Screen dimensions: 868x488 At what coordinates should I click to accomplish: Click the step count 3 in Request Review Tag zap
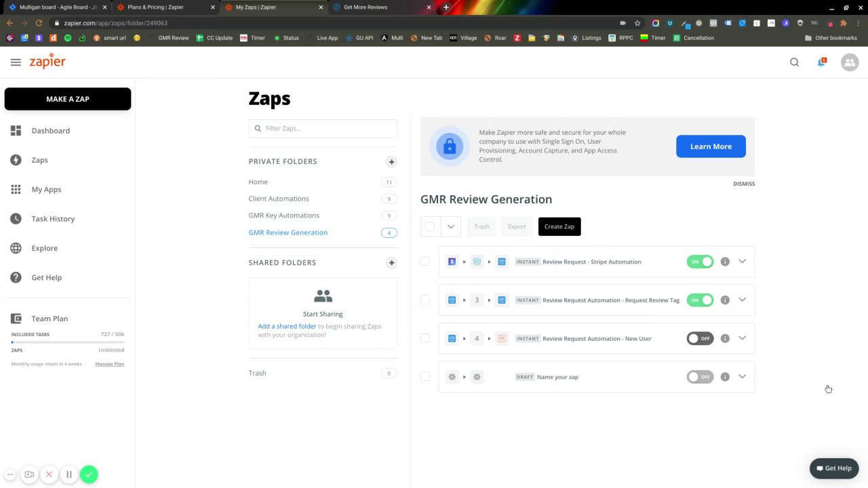tap(477, 300)
